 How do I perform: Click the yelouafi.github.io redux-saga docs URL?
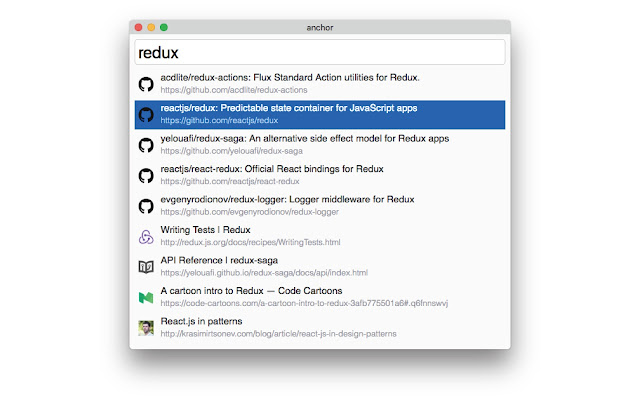pyautogui.click(x=264, y=273)
